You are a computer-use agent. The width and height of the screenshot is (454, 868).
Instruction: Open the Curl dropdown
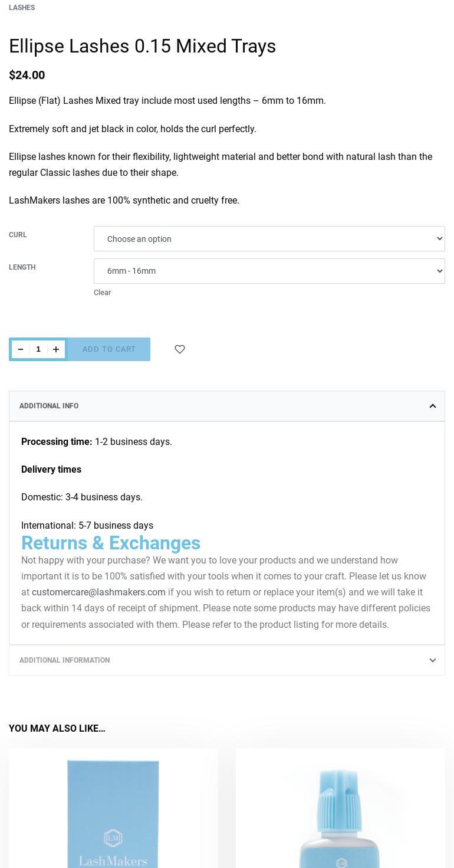[x=269, y=238]
